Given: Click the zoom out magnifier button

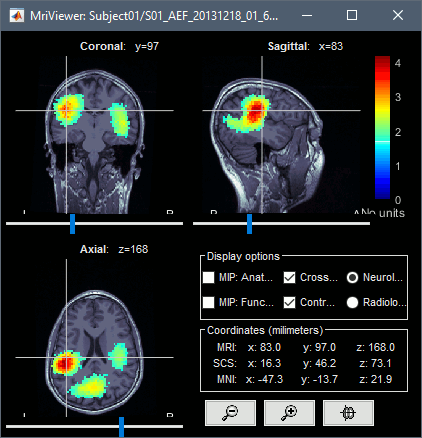Looking at the screenshot, I should click(x=230, y=413).
